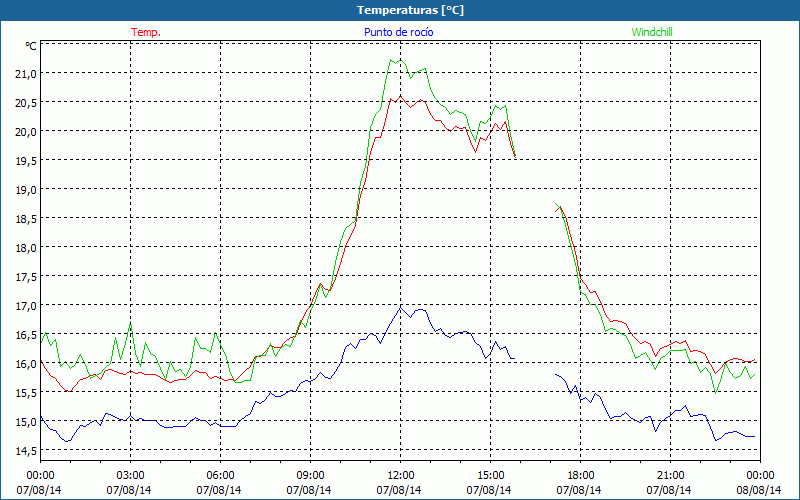Click the °C unit label on axis
The image size is (800, 500).
pos(31,46)
